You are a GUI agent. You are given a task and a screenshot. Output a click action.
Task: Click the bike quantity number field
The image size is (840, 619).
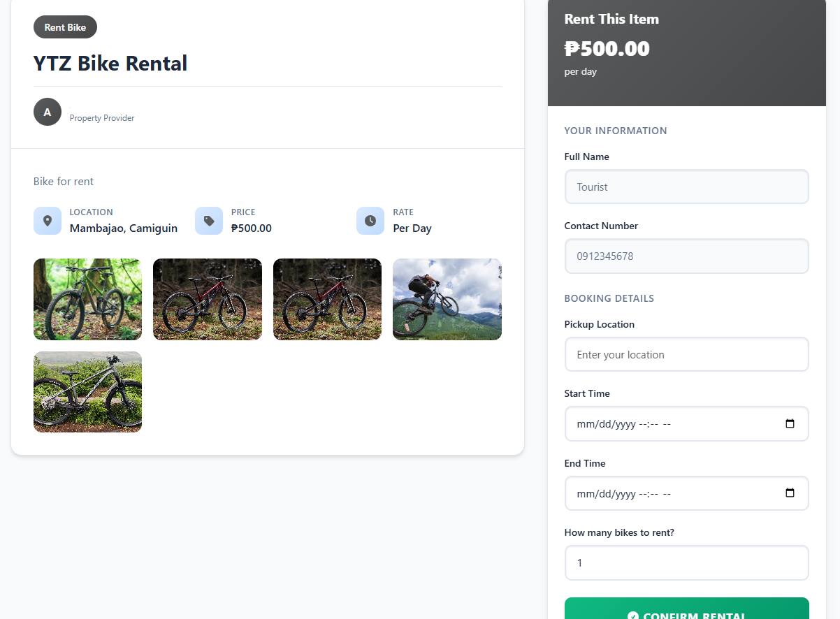coord(686,563)
